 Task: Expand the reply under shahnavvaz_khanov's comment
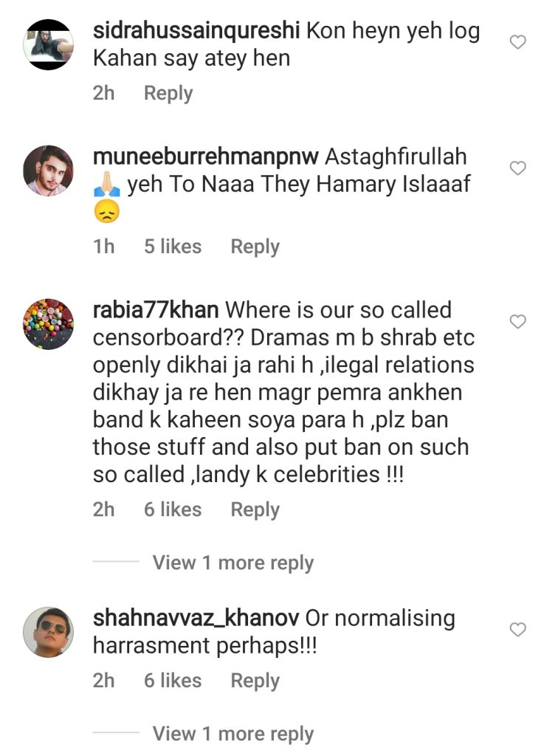(x=232, y=734)
